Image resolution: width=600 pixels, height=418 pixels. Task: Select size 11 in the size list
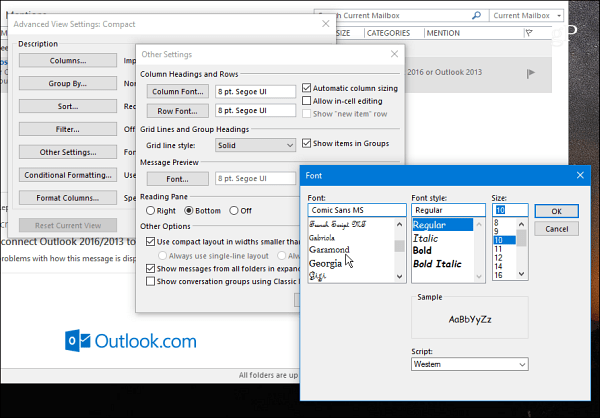[x=498, y=249]
